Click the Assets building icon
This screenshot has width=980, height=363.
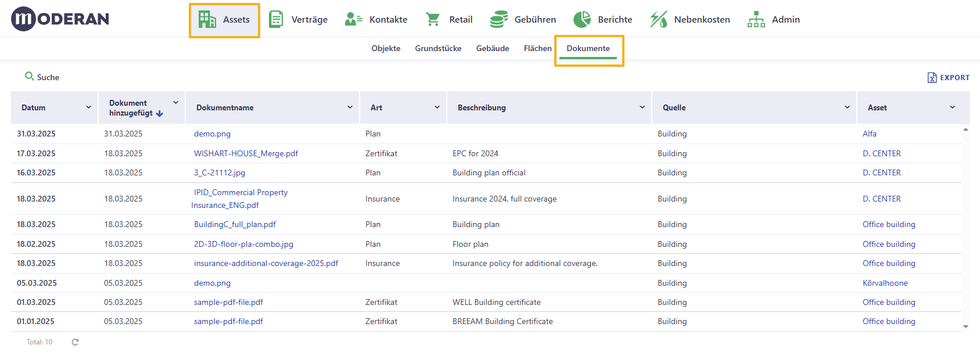click(x=207, y=19)
